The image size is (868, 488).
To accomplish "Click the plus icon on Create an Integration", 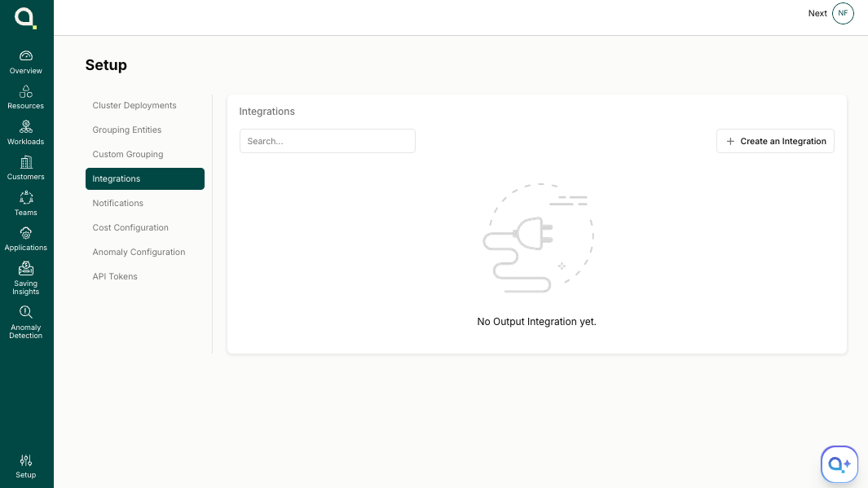I will (730, 141).
